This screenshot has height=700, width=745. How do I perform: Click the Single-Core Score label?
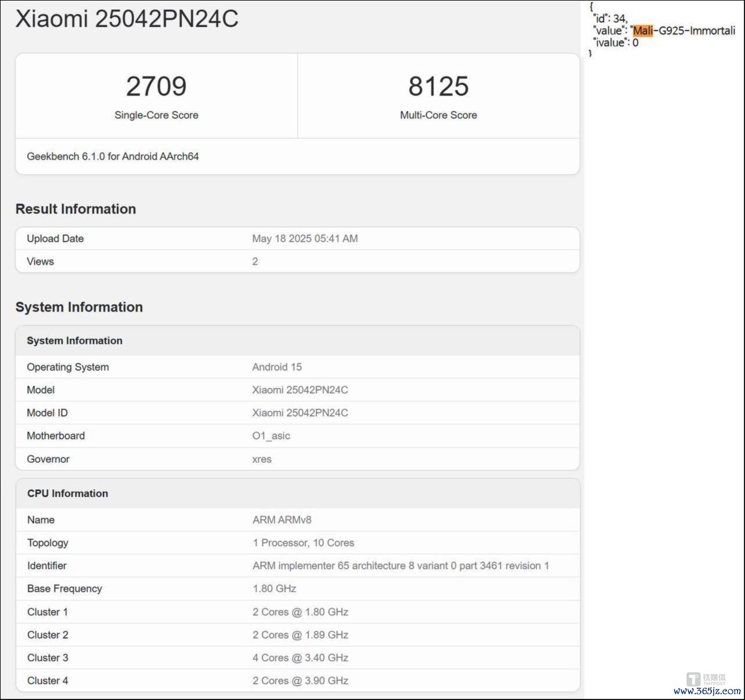tap(156, 115)
